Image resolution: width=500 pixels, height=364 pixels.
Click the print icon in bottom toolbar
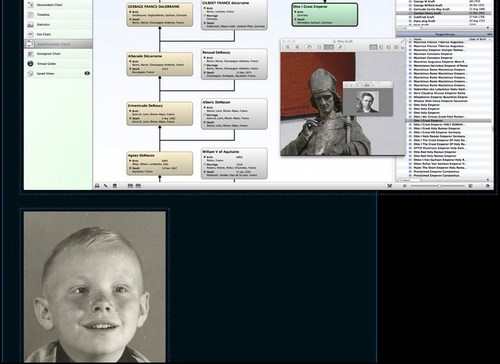(x=97, y=186)
